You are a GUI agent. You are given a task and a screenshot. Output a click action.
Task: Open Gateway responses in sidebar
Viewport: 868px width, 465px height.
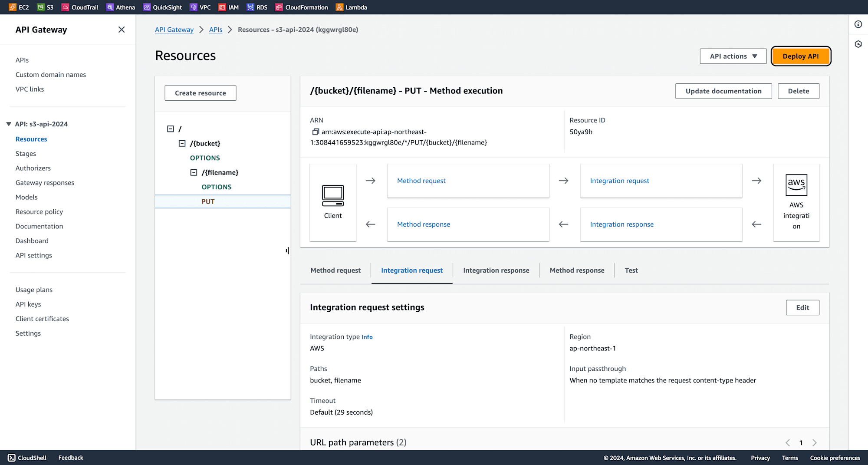click(45, 183)
